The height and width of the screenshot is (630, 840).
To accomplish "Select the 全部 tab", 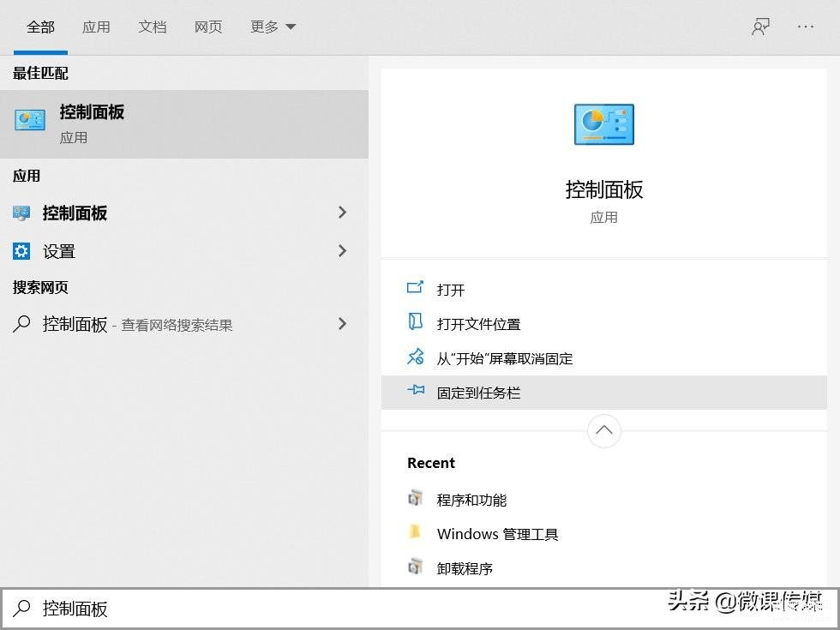I will pos(41,27).
